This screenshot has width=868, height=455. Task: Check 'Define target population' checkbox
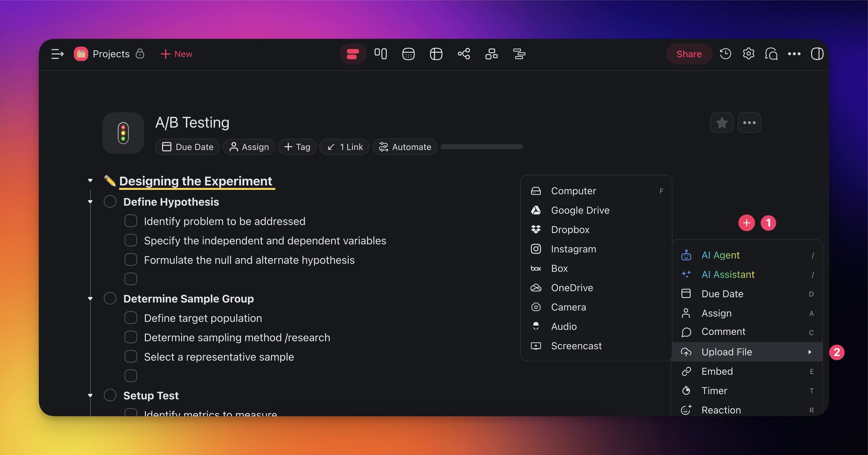(131, 318)
